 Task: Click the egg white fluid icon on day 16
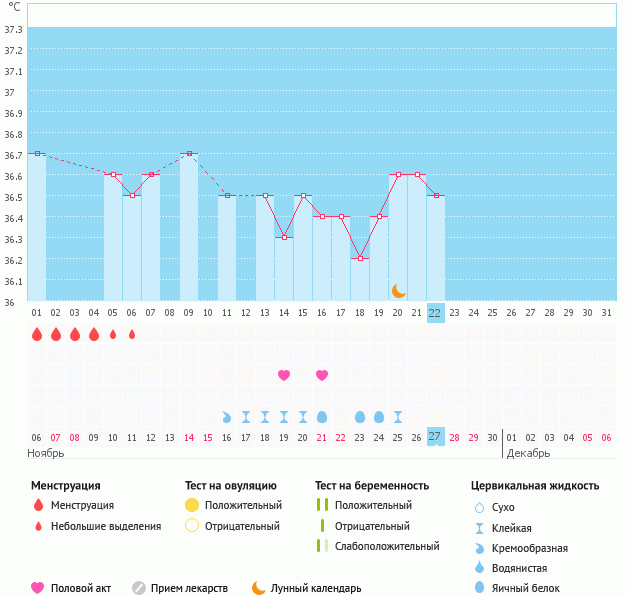[322, 416]
